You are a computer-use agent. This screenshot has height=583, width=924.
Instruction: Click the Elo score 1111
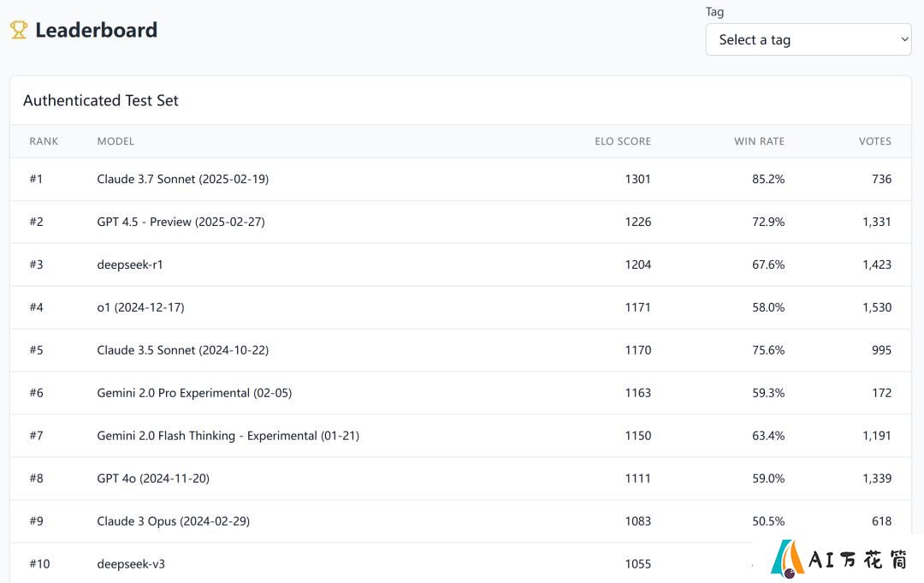637,478
